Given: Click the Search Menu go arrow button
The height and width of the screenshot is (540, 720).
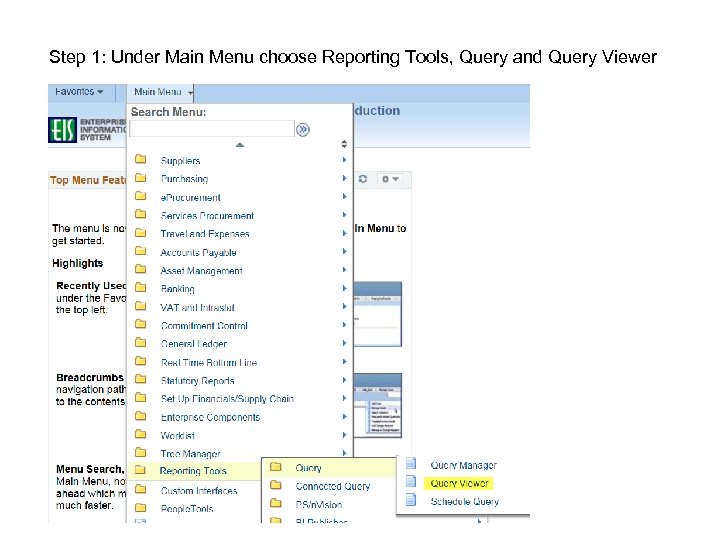Looking at the screenshot, I should (303, 130).
